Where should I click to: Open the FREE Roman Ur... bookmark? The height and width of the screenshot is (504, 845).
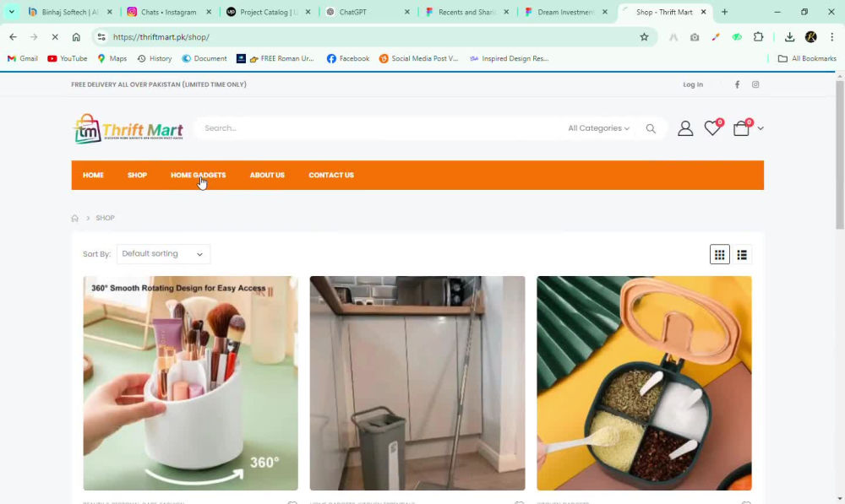275,59
